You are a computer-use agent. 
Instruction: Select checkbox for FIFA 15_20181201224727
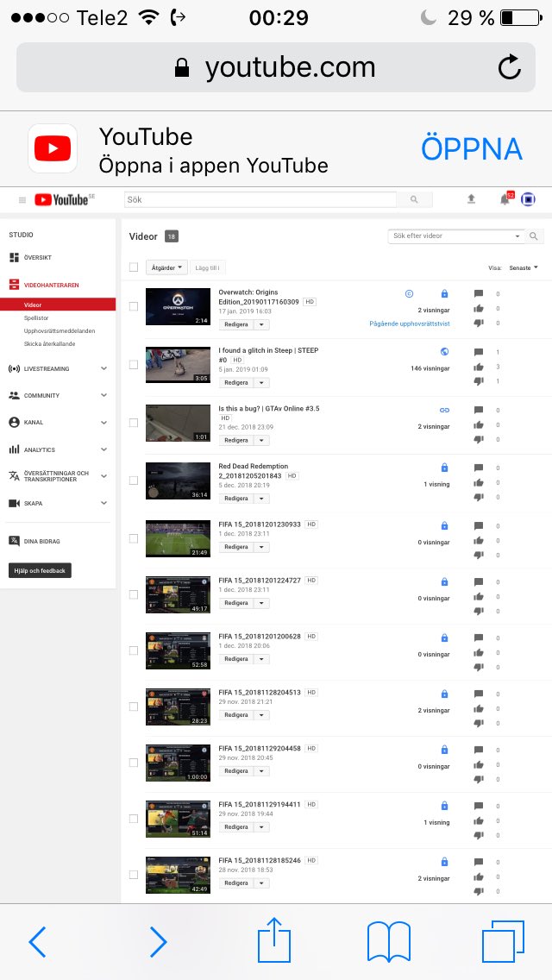(x=133, y=594)
